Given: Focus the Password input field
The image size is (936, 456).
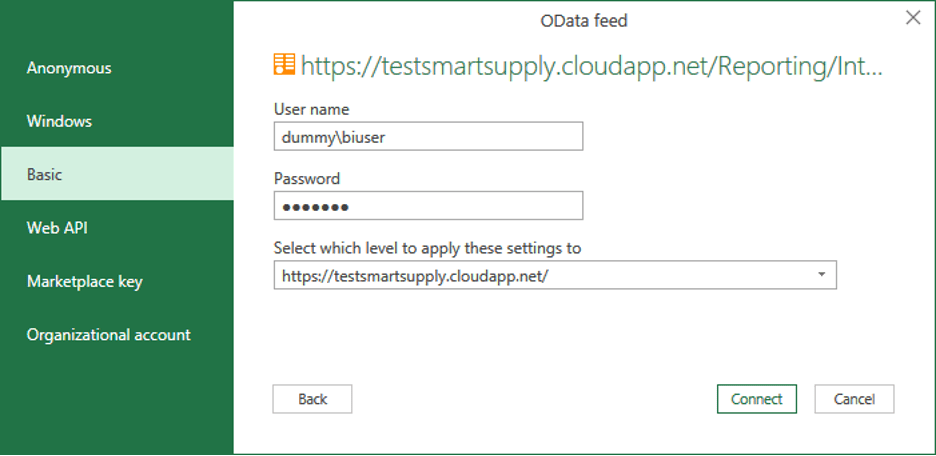Looking at the screenshot, I should click(428, 206).
